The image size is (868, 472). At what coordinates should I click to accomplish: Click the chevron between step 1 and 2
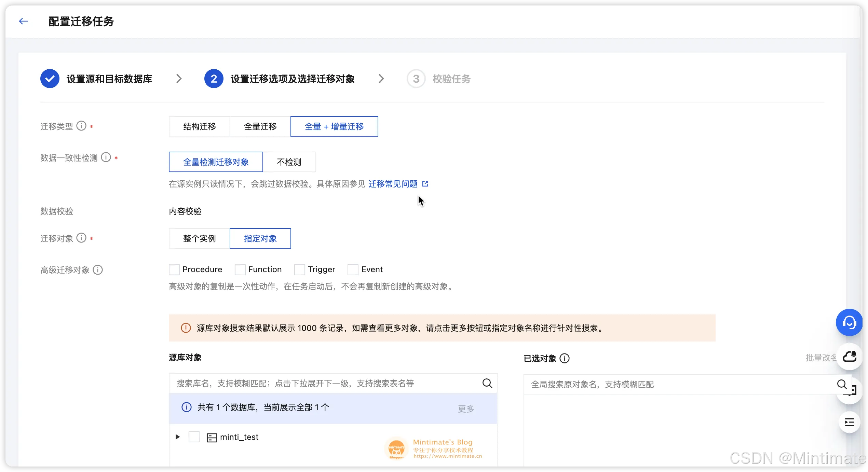[x=179, y=79]
